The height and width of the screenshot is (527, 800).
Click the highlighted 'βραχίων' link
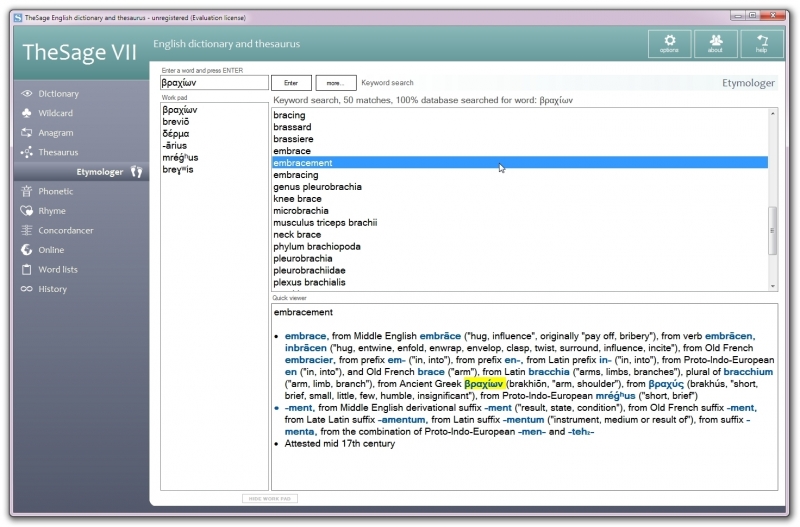point(484,384)
